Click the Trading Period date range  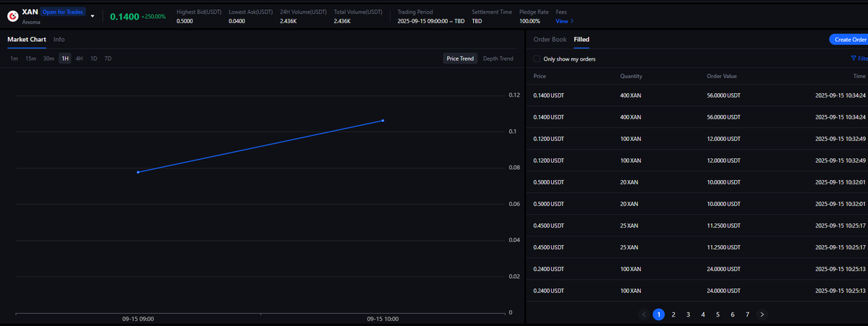(431, 21)
